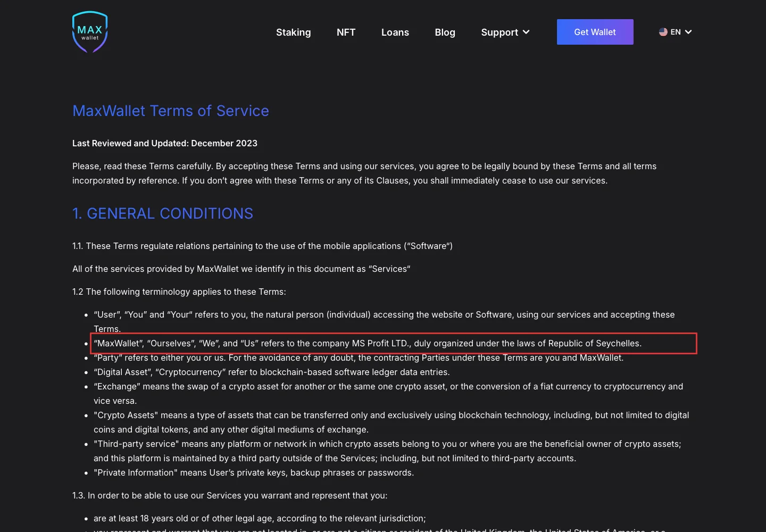Click the "User", "You" and "Your" definition

384,322
